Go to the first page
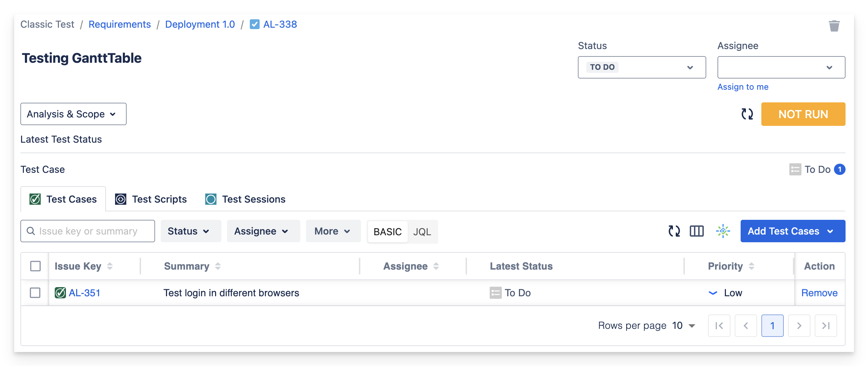This screenshot has height=366, width=868. pos(719,326)
